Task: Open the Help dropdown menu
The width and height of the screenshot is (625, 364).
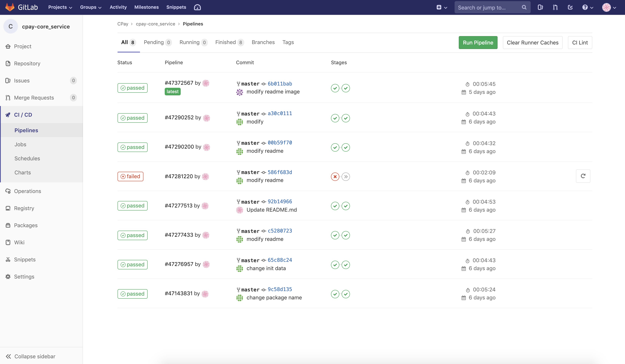Action: click(x=587, y=7)
